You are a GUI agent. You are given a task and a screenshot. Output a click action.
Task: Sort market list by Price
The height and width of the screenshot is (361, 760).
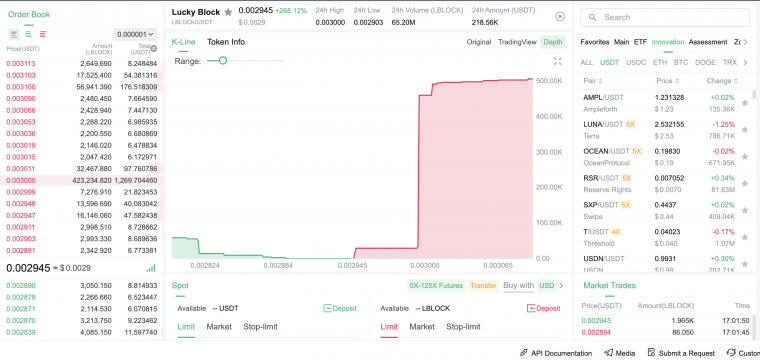pos(667,81)
